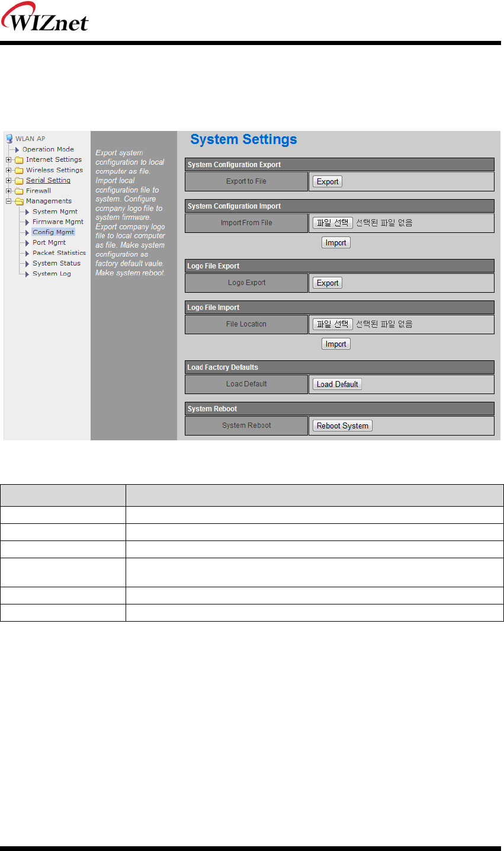The width and height of the screenshot is (504, 851).
Task: Click Import under System Configuration Import
Action: [x=336, y=242]
